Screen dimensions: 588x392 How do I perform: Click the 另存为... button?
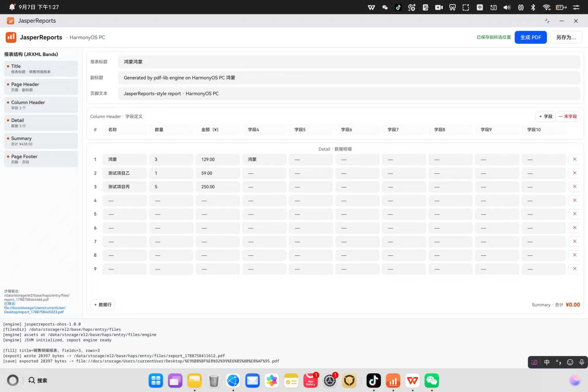click(x=566, y=37)
